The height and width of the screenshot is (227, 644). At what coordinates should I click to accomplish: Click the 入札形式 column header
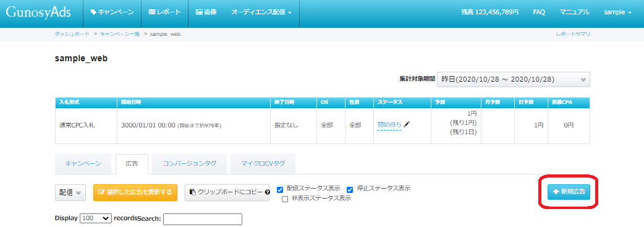pyautogui.click(x=86, y=103)
